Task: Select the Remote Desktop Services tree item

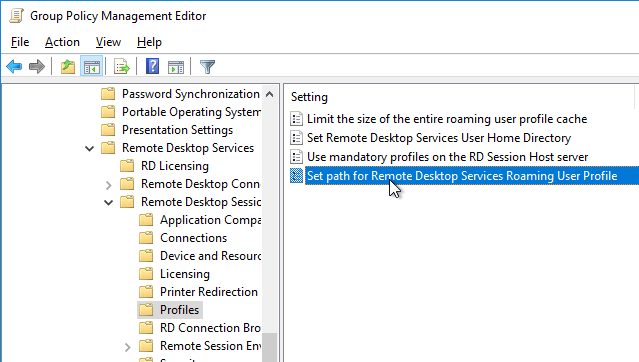Action: click(188, 148)
